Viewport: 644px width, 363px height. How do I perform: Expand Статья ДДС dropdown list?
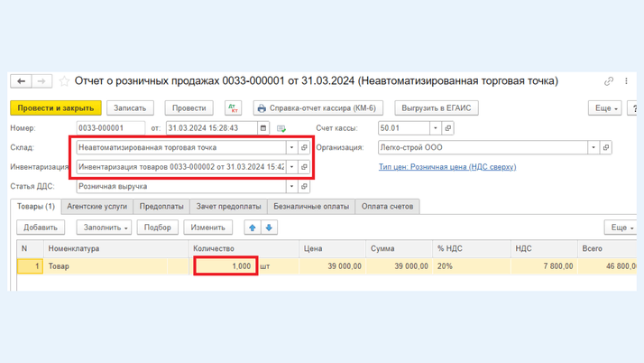(291, 186)
